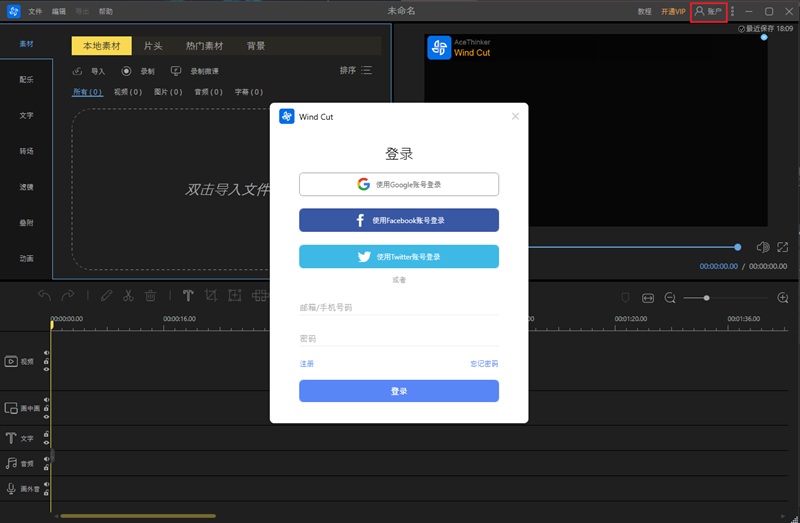This screenshot has width=800, height=523.
Task: Sign in with Facebook account button
Action: pos(399,220)
